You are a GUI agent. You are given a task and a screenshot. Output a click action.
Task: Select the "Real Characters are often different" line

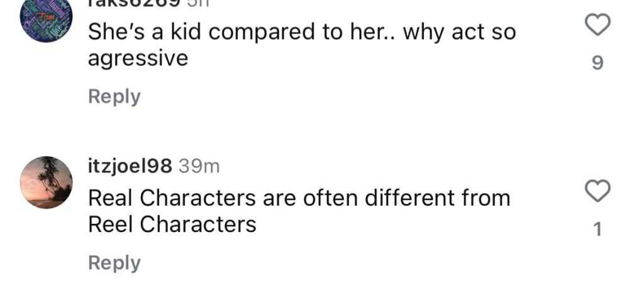click(x=299, y=198)
